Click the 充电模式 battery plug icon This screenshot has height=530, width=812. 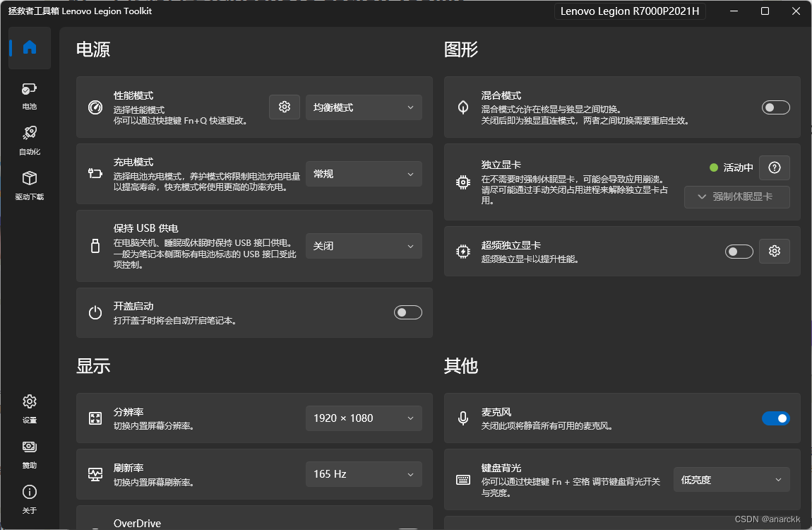[x=95, y=174]
